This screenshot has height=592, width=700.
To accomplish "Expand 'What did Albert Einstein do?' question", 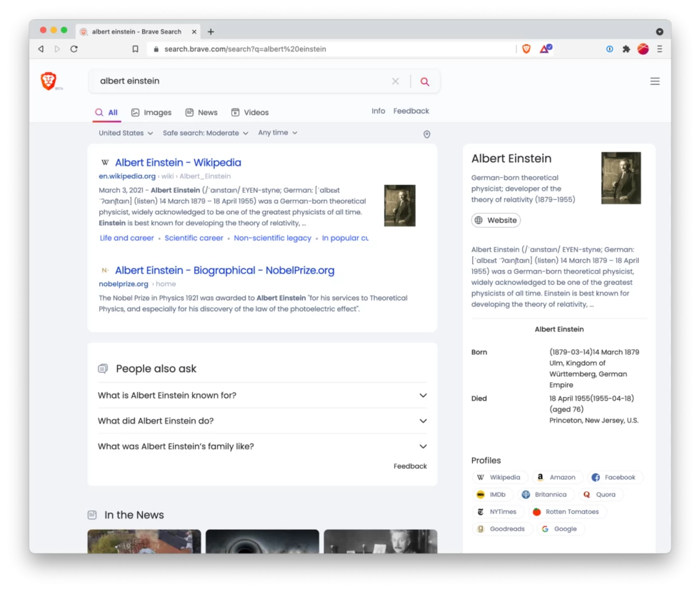I will (x=262, y=421).
